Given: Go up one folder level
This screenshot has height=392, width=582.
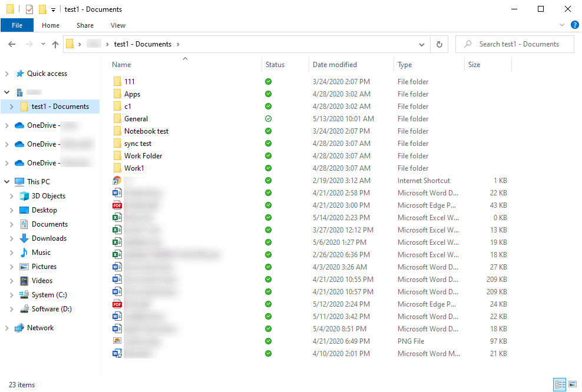Looking at the screenshot, I should (55, 44).
